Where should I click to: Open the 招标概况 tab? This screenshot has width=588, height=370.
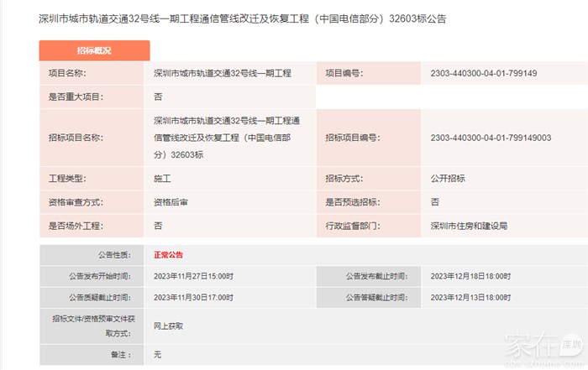point(94,51)
